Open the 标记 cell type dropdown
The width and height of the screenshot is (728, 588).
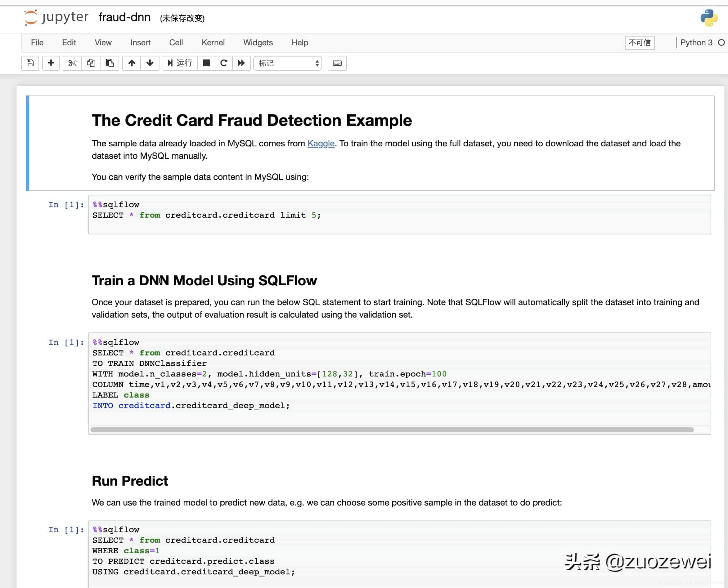288,63
